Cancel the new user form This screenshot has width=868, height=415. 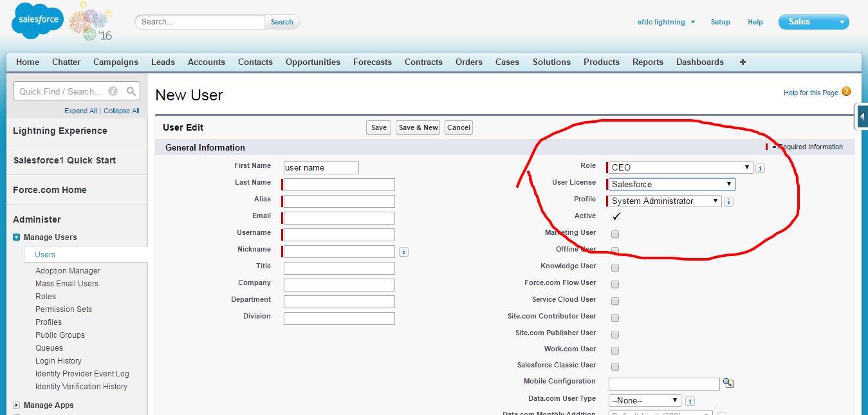(459, 127)
